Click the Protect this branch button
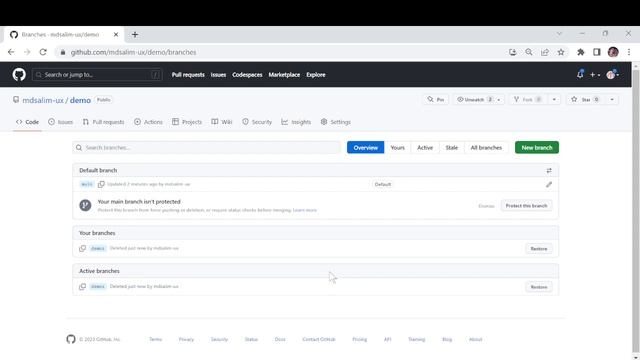Image resolution: width=640 pixels, height=360 pixels. pos(526,206)
